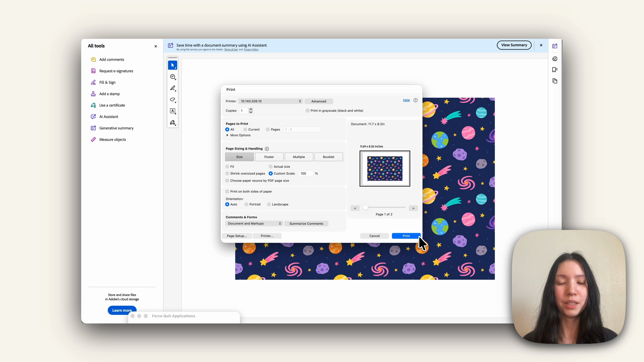Select the comment tool in quick toolbar
Image resolution: width=644 pixels, height=362 pixels.
173,77
